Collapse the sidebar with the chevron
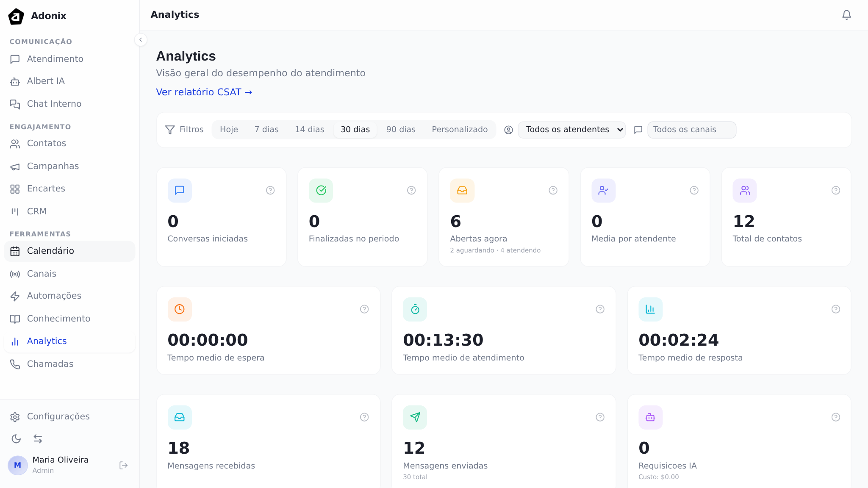Screen dimensions: 868x488 click(x=141, y=39)
